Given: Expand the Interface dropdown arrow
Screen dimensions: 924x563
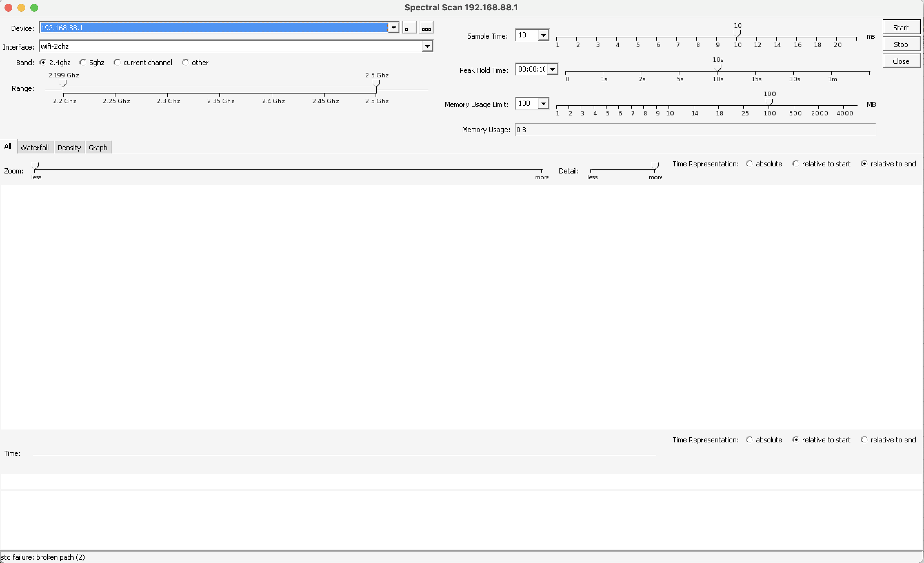Looking at the screenshot, I should click(x=427, y=46).
